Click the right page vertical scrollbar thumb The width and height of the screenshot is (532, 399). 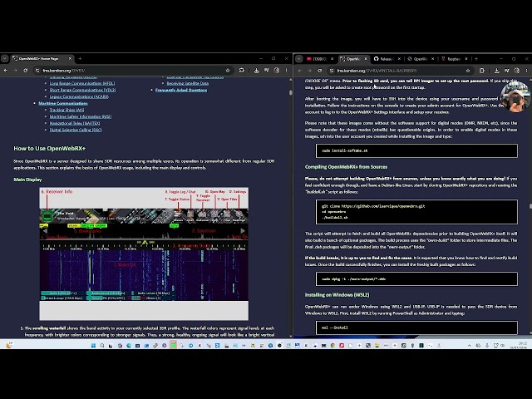point(530,206)
